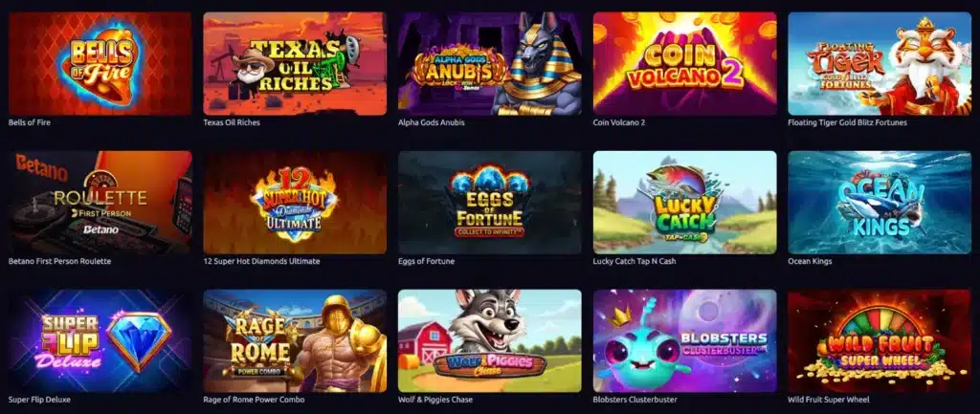This screenshot has height=414, width=980.
Task: Open Blobsters Clusterbuster game tile
Action: coord(685,341)
